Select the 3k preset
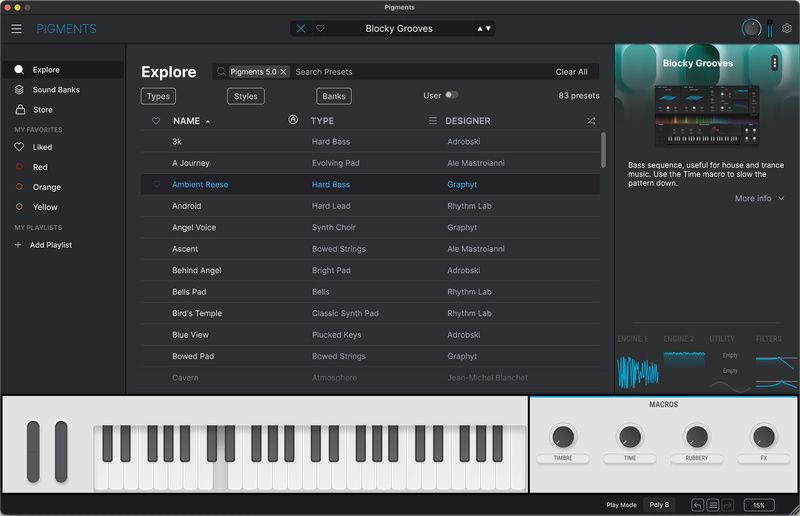Screen dimensions: 800x516 (x=370, y=141)
